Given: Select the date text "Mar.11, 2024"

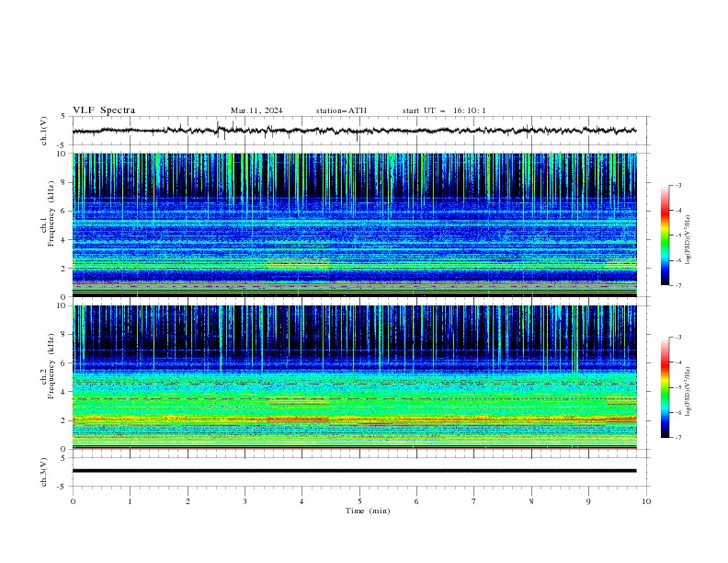Looking at the screenshot, I should [256, 110].
